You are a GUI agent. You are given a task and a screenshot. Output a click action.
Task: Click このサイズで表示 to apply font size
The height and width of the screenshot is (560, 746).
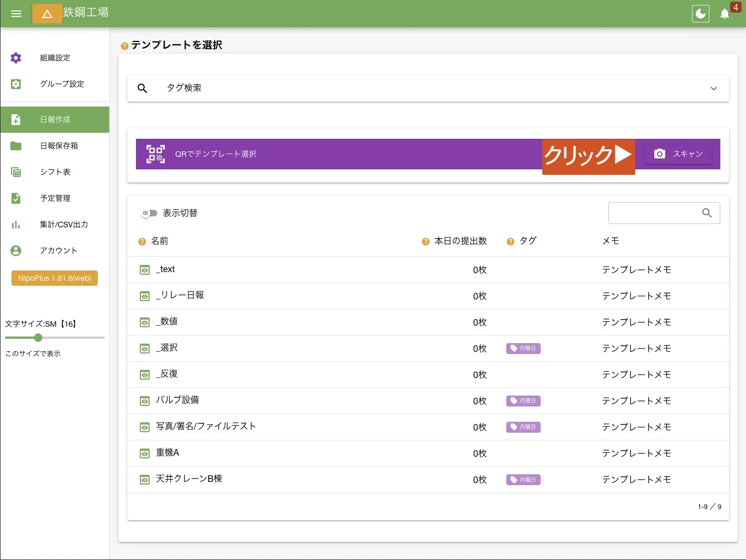(33, 353)
